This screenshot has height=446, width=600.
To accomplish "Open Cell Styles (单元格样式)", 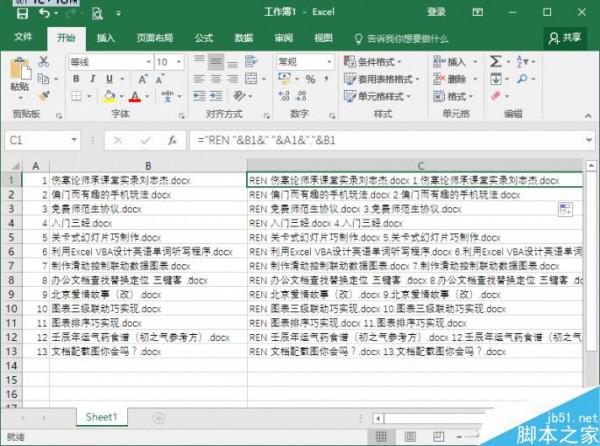I will point(378,97).
